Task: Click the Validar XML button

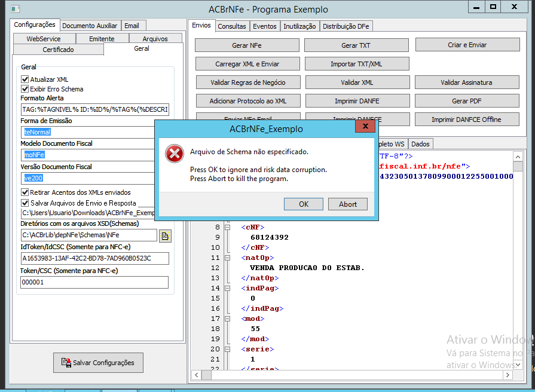Action: pyautogui.click(x=357, y=82)
